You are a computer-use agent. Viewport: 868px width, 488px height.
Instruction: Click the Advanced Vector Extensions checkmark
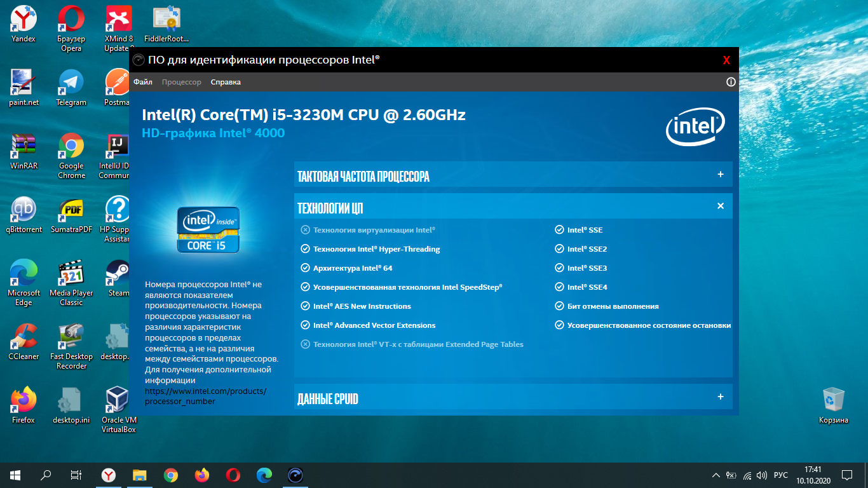pyautogui.click(x=305, y=325)
